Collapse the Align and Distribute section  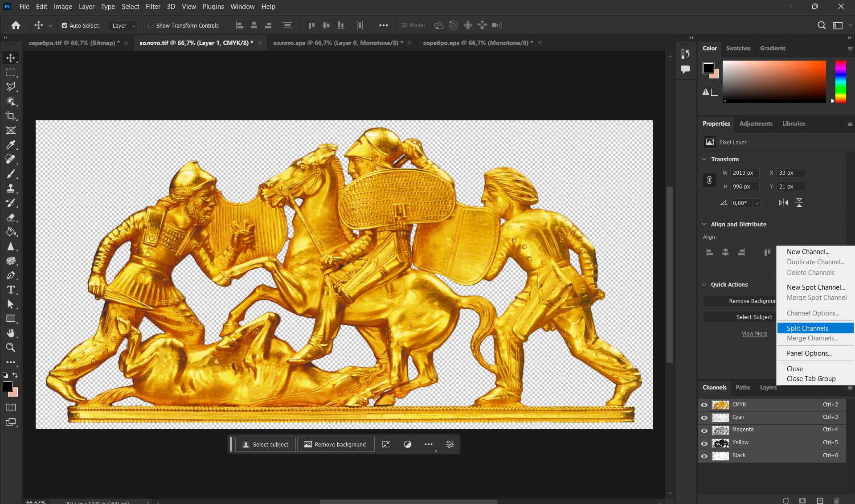click(x=704, y=224)
